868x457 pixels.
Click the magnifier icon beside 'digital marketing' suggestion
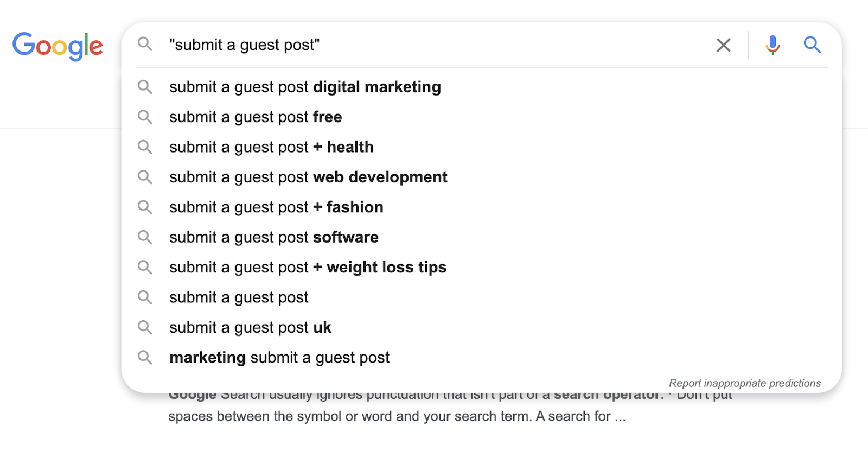(x=145, y=87)
